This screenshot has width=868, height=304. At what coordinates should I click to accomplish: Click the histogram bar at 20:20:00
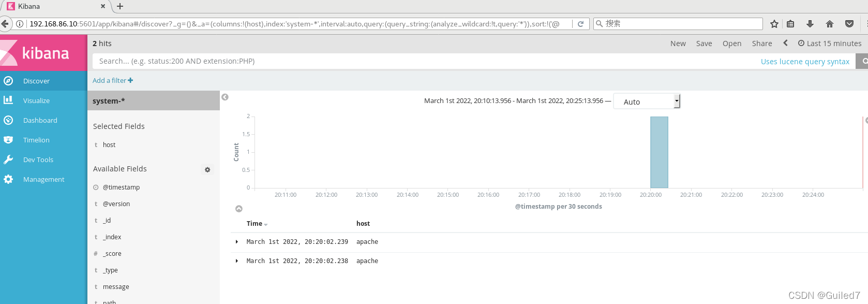[659, 152]
